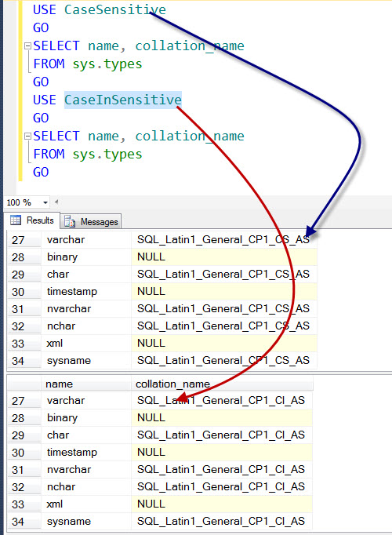Select the name column header
392x535 pixels.
click(86, 384)
